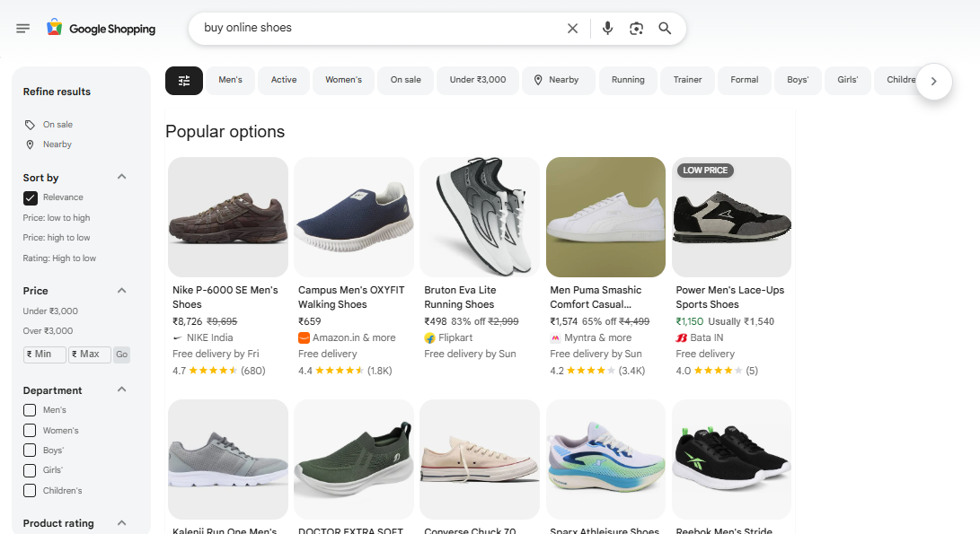Open the Sparx Athleisure Shoes thumbnail
The image size is (980, 534).
click(x=605, y=460)
